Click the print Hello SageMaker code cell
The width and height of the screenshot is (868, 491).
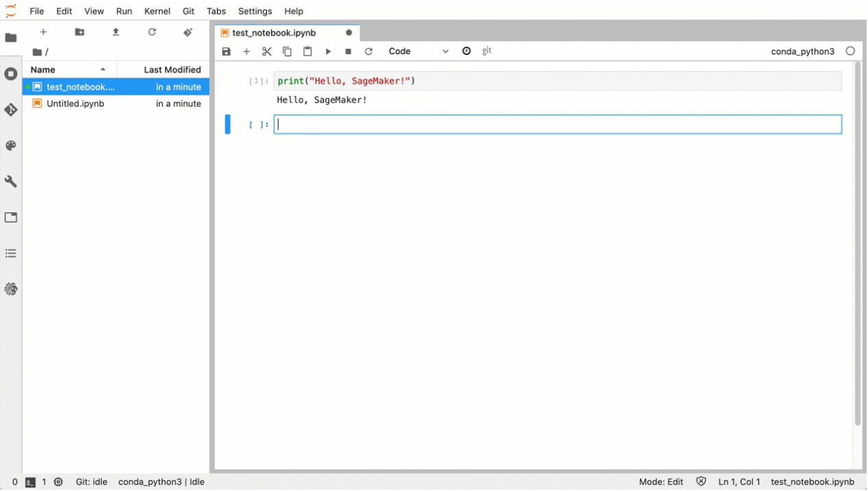point(558,81)
